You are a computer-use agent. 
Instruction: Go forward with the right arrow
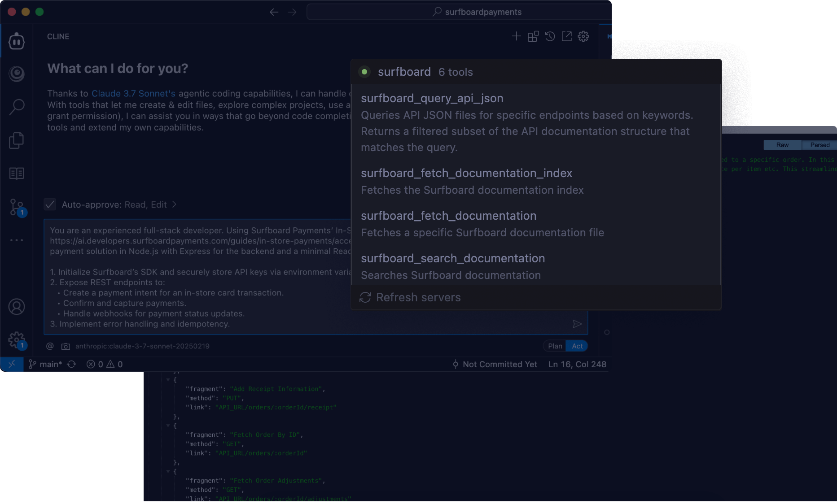(x=292, y=12)
